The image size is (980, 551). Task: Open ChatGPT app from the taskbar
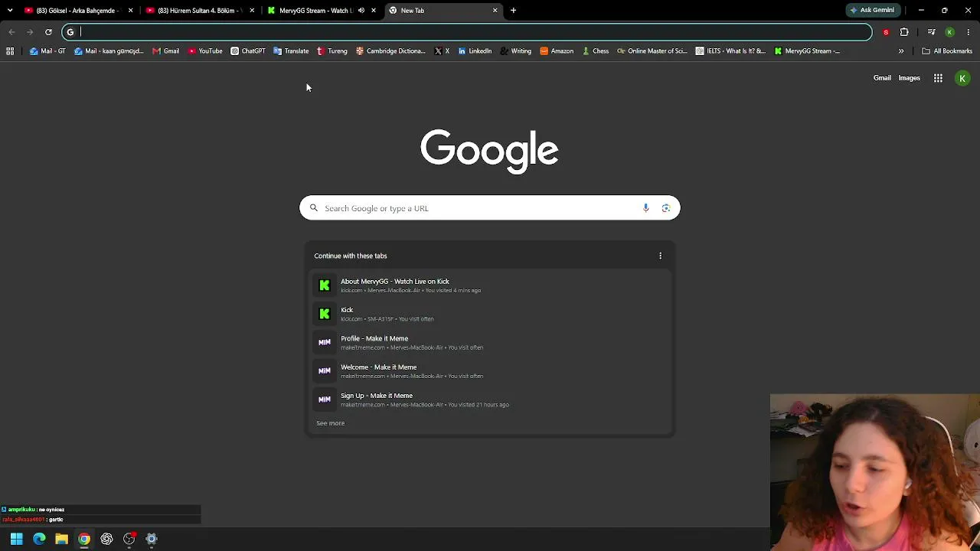click(106, 539)
